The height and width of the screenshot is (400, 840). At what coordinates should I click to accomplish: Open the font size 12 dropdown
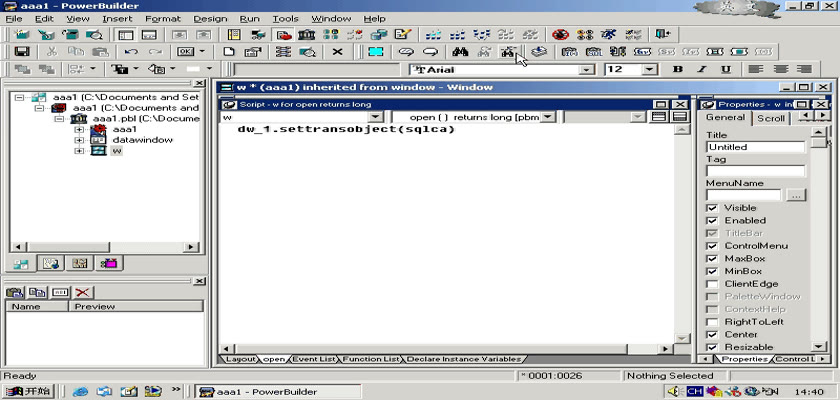(650, 70)
